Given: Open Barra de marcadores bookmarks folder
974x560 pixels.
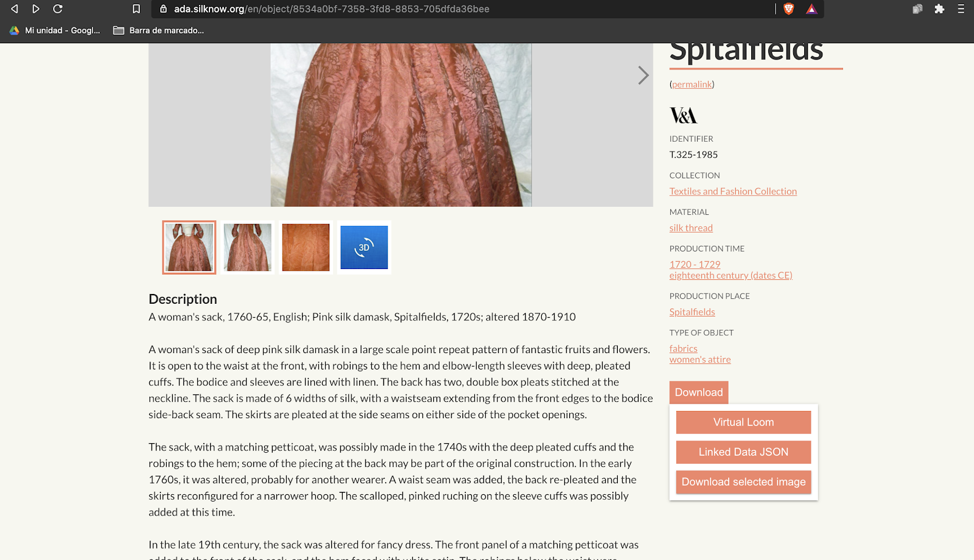Looking at the screenshot, I should tap(158, 30).
